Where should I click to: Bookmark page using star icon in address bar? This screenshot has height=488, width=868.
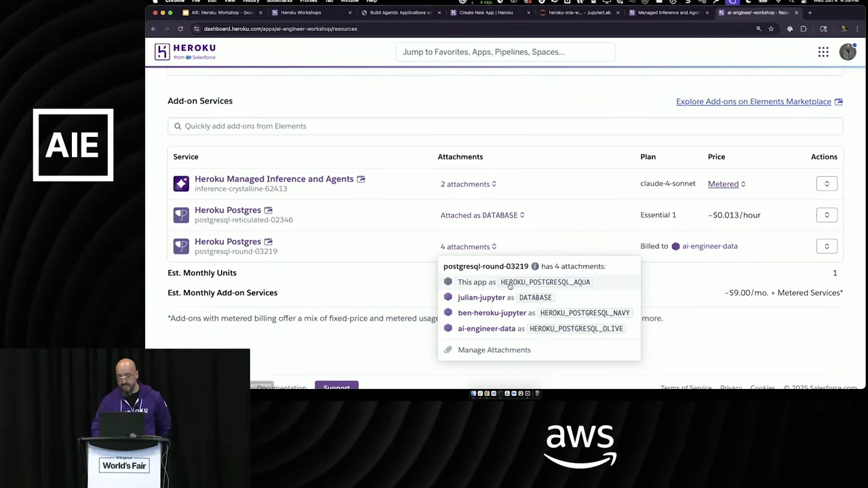pyautogui.click(x=771, y=28)
